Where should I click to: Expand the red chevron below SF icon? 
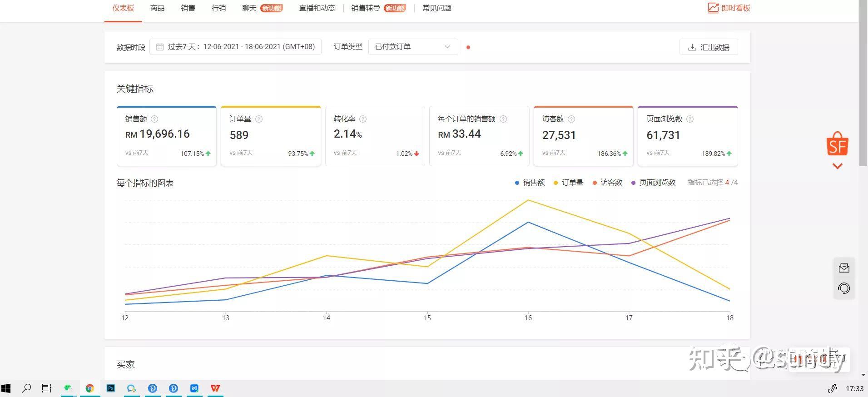(838, 166)
